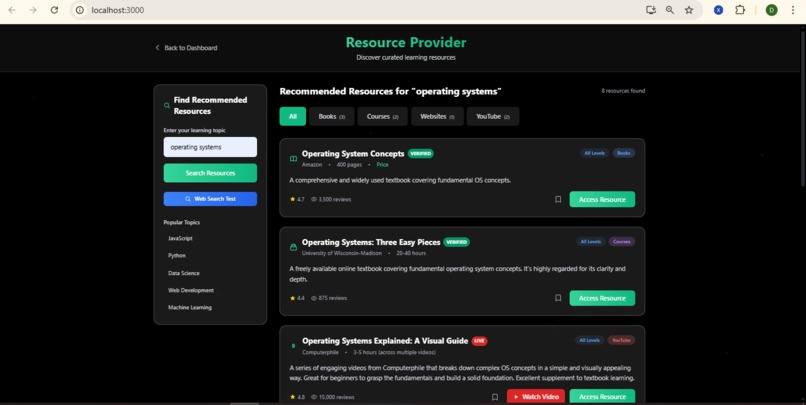This screenshot has width=806, height=405.
Task: Click the install app icon in address bar
Action: [651, 10]
